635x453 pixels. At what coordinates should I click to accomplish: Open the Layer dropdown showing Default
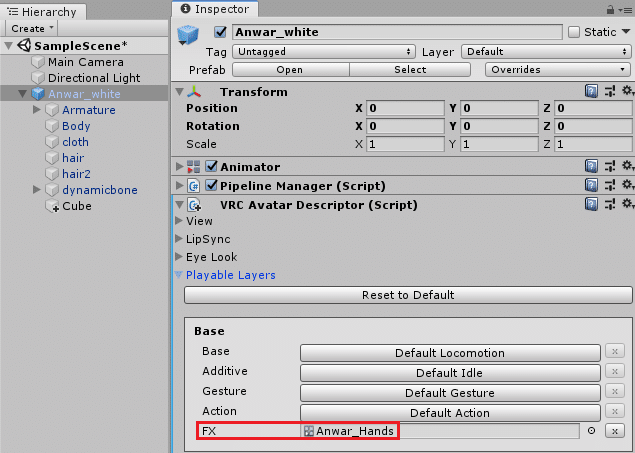pos(546,52)
